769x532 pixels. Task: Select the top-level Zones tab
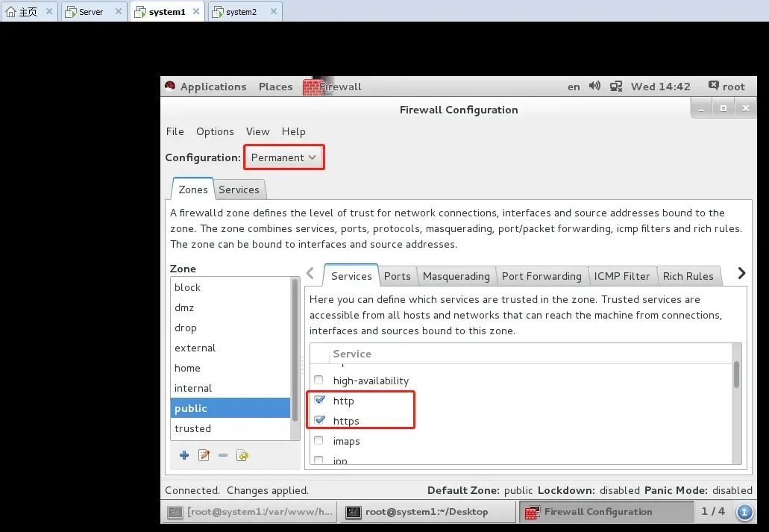tap(192, 190)
